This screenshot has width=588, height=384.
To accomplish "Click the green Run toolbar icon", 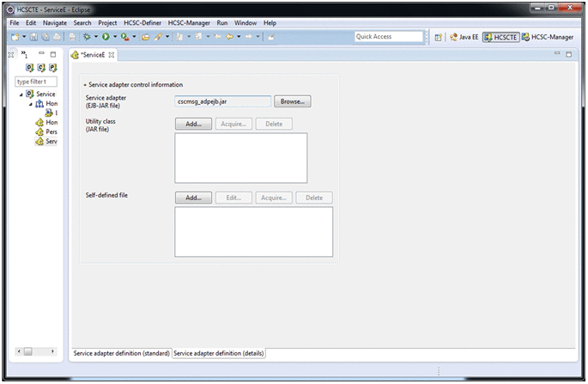I will 106,38.
